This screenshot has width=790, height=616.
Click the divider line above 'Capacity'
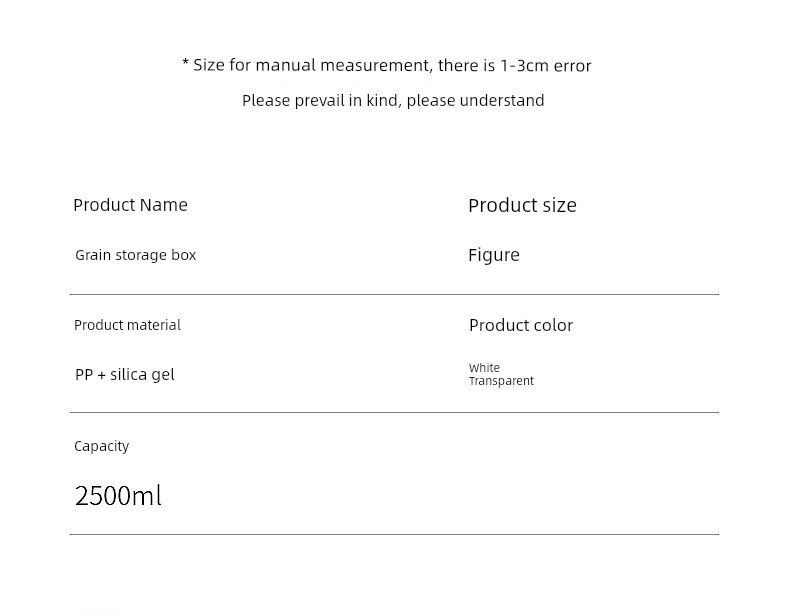[x=394, y=412]
